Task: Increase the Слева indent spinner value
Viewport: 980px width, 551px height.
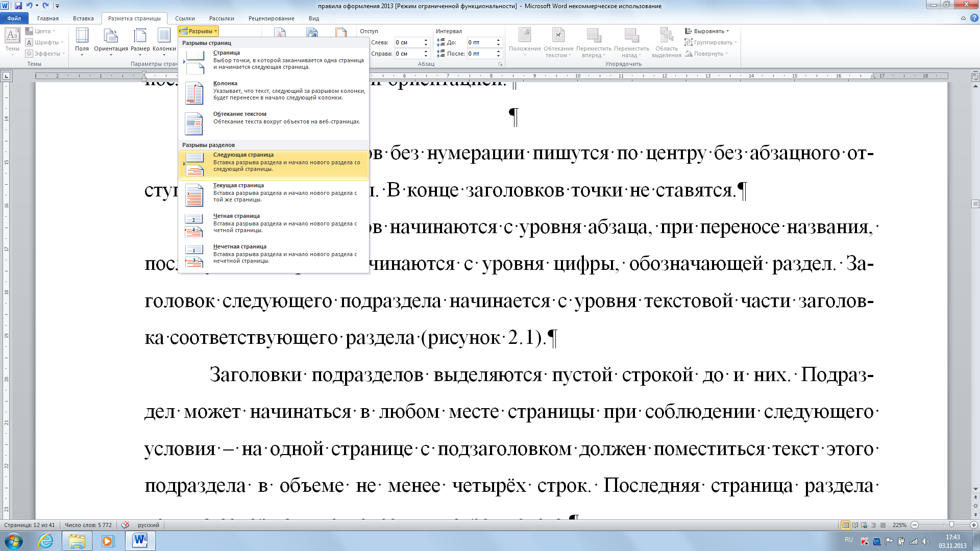Action: [x=426, y=40]
